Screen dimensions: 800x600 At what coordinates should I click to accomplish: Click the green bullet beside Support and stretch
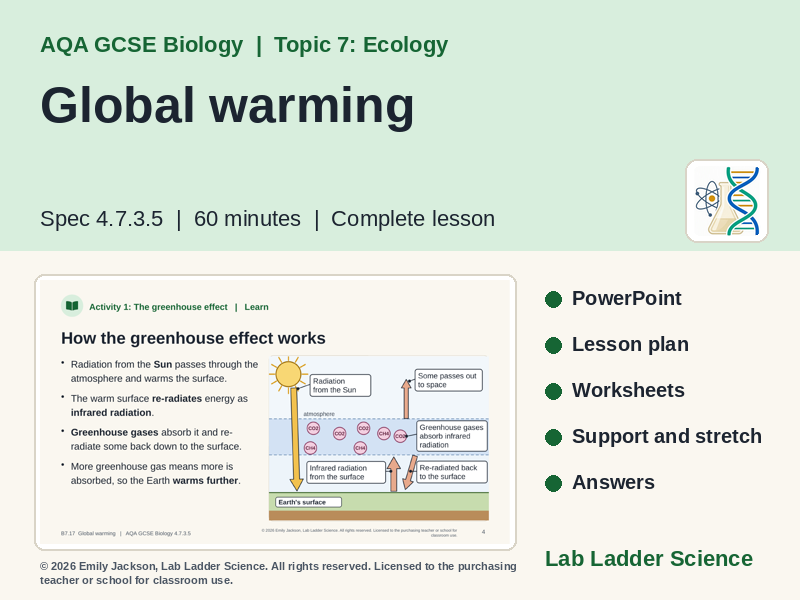[553, 437]
